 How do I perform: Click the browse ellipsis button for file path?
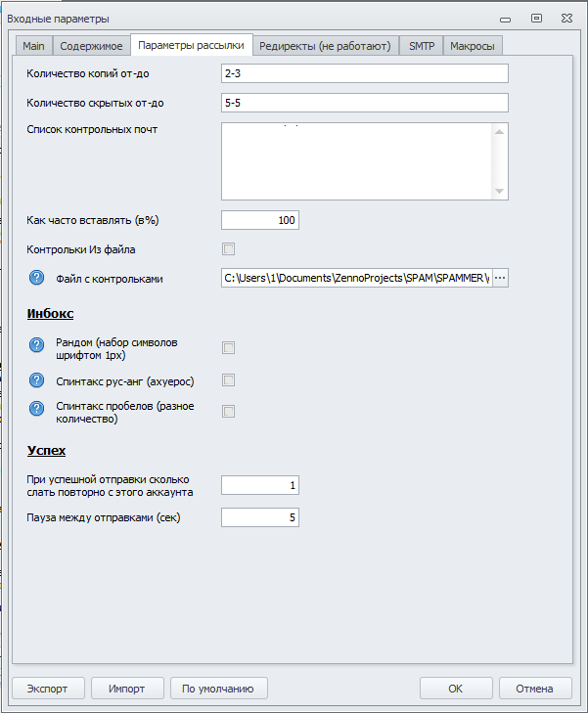click(x=500, y=278)
